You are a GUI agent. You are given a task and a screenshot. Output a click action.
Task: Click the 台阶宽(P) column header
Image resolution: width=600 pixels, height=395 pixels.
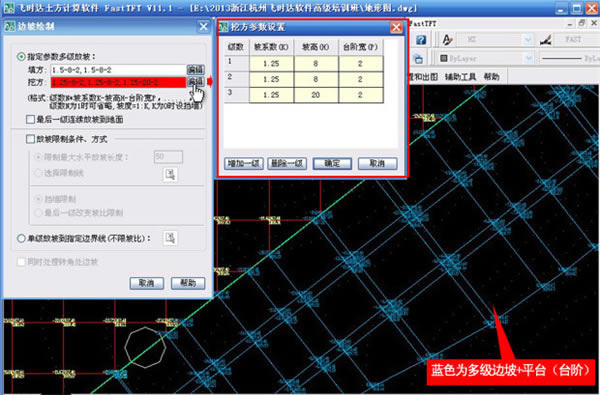click(360, 47)
